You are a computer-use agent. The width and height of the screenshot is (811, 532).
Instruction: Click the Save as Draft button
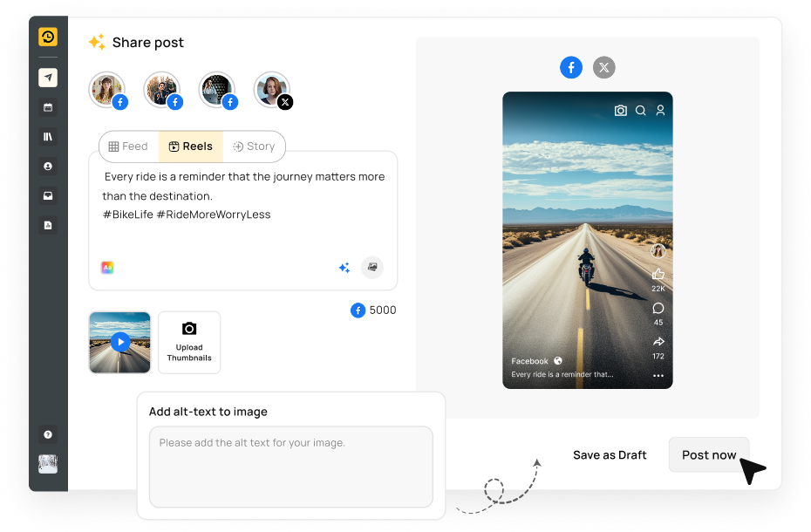pos(610,454)
